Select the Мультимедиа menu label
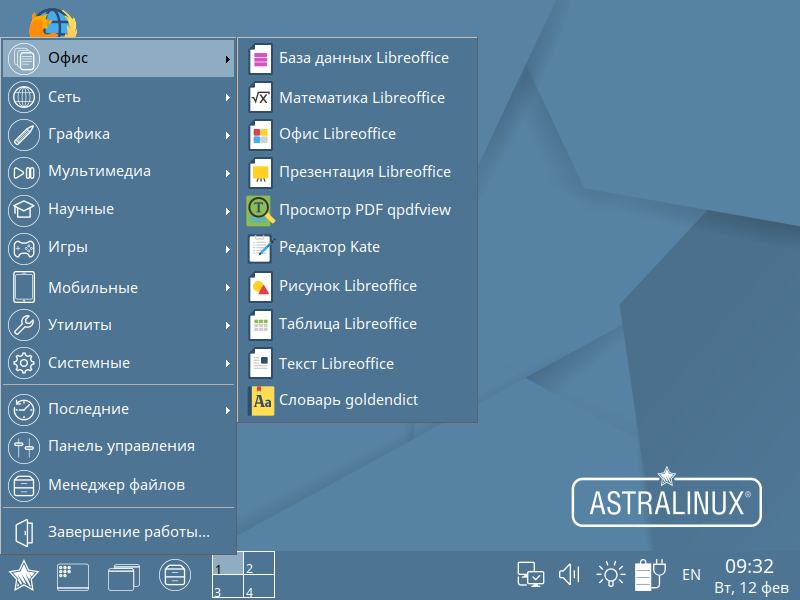This screenshot has height=600, width=800. [99, 171]
